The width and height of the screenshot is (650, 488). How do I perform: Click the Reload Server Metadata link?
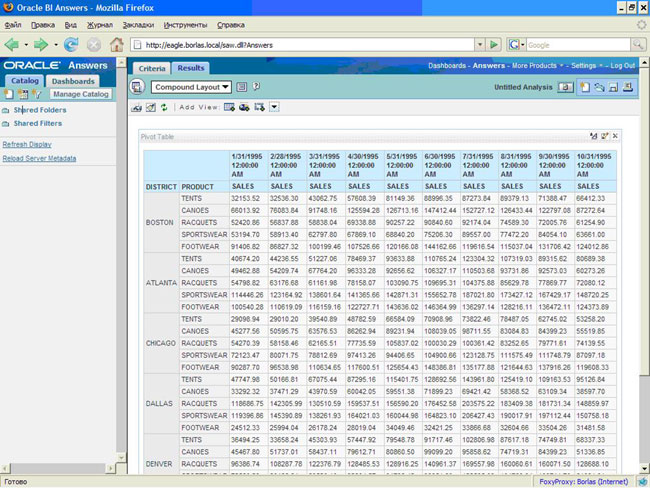coord(39,158)
